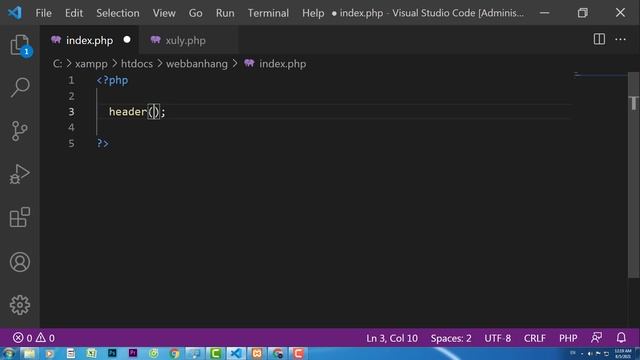Open the Accounts menu icon
The width and height of the screenshot is (640, 360).
pyautogui.click(x=20, y=262)
